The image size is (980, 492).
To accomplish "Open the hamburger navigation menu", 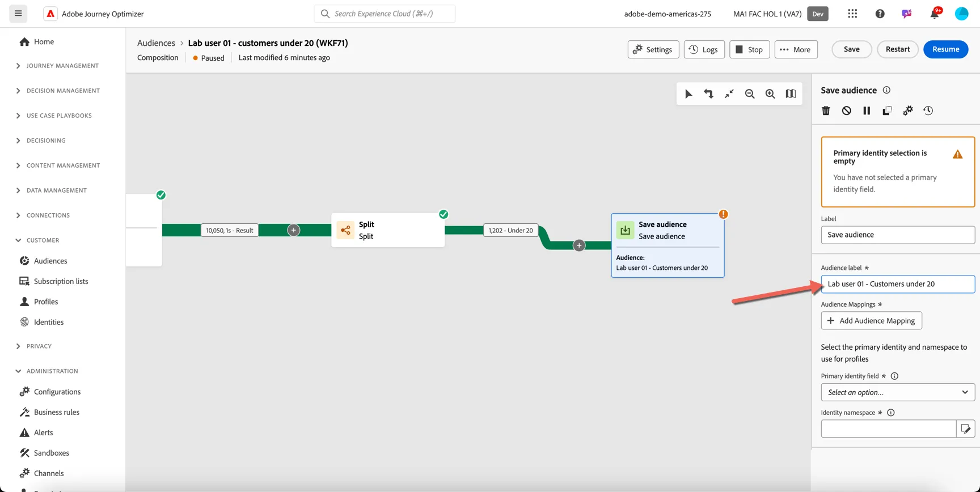I will click(18, 14).
